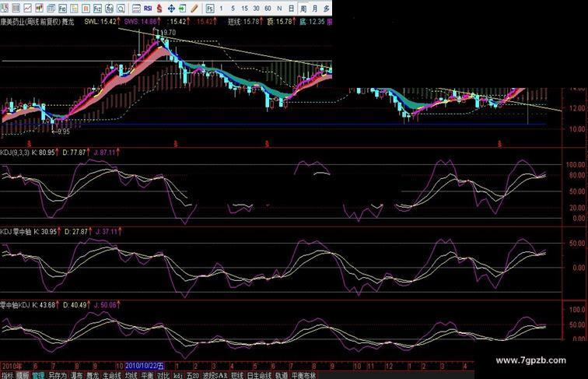The width and height of the screenshot is (588, 379).
Task: Click the candlestick chart icon
Action: pos(40,8)
